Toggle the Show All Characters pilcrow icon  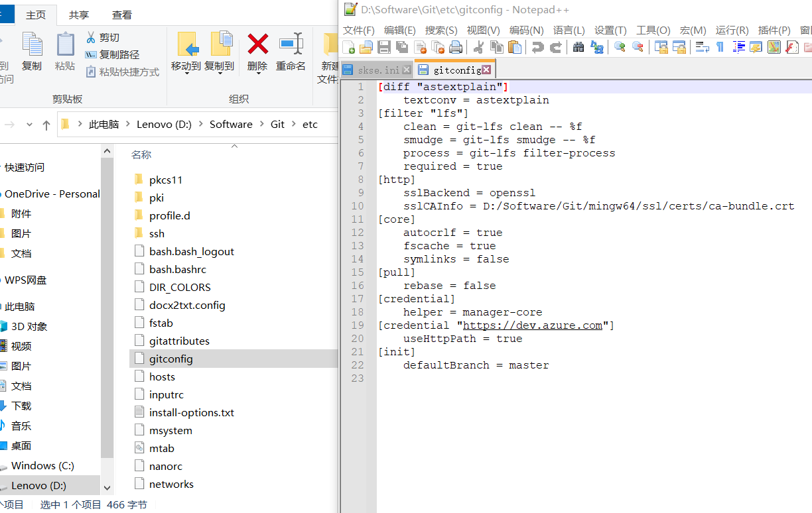720,47
